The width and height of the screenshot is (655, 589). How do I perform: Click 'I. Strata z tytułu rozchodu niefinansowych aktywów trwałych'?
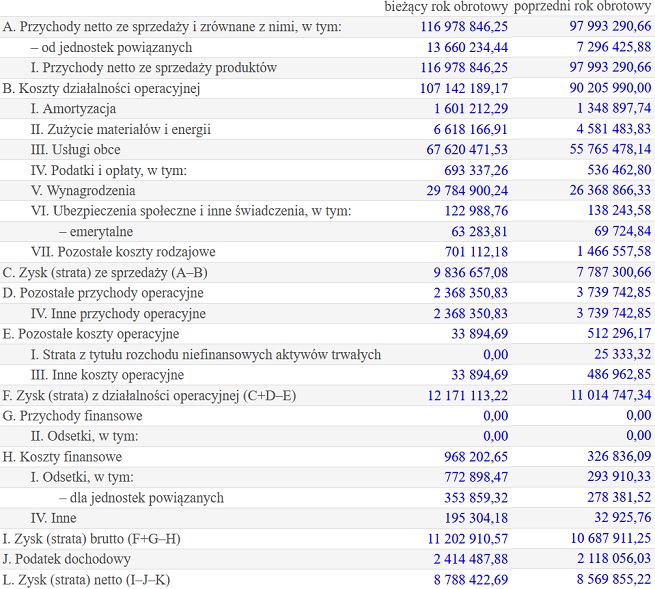pyautogui.click(x=206, y=354)
